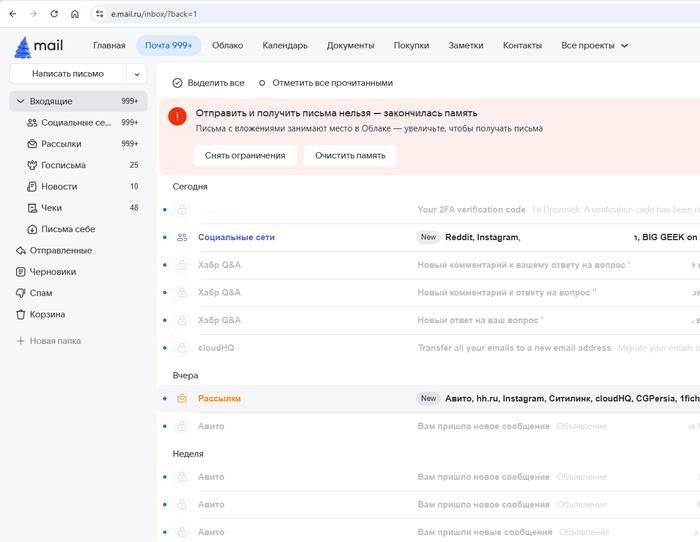This screenshot has width=700, height=542.
Task: Toggle Выделить все checkbox
Action: click(x=178, y=83)
